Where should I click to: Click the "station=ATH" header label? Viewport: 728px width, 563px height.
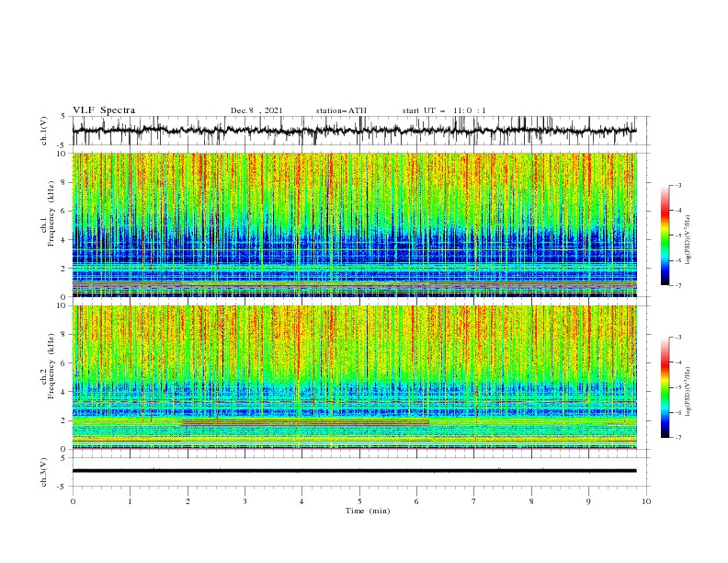(341, 110)
